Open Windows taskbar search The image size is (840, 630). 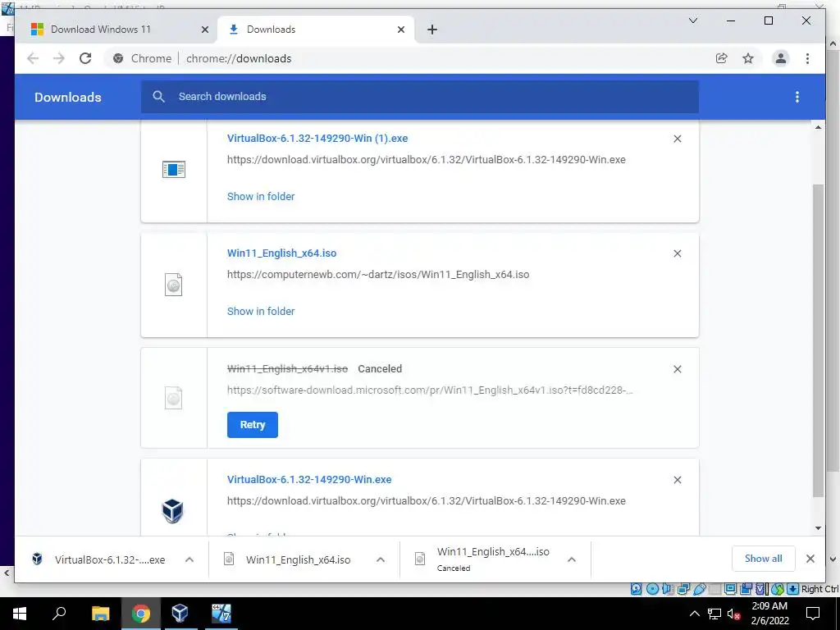click(59, 614)
